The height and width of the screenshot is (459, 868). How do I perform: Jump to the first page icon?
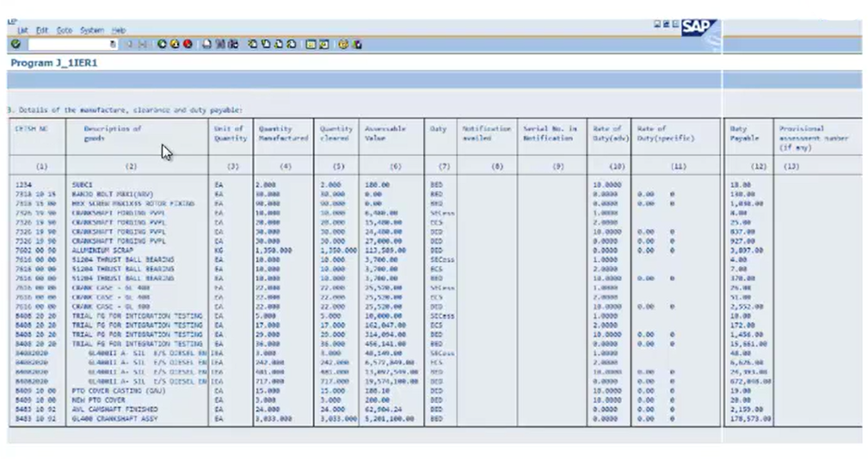(x=252, y=44)
